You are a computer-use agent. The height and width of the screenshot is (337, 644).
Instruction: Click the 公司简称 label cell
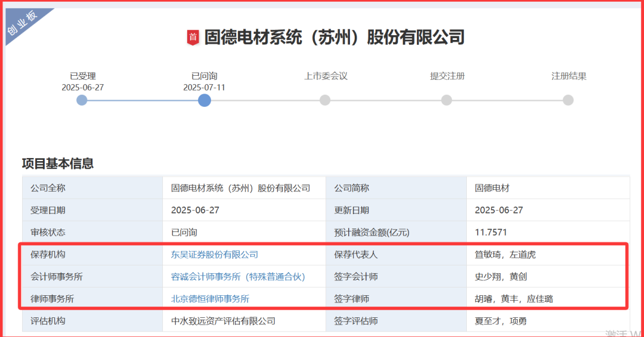pyautogui.click(x=396, y=188)
